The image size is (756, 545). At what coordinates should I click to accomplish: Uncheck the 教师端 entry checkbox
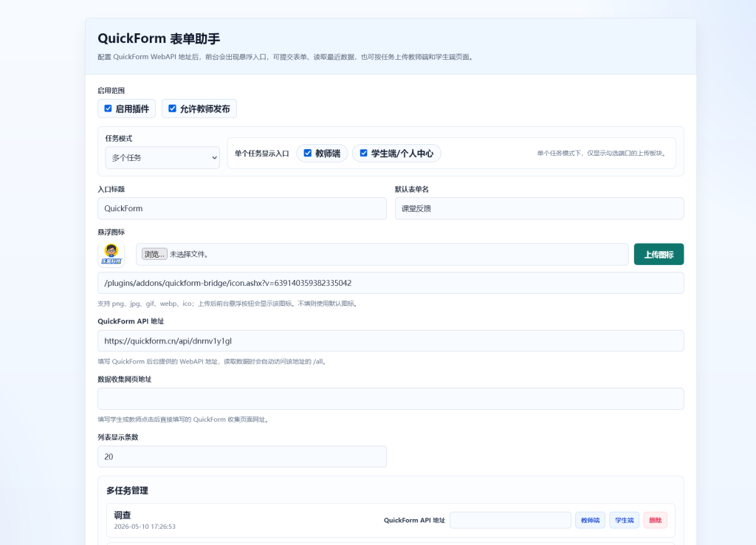pyautogui.click(x=308, y=153)
